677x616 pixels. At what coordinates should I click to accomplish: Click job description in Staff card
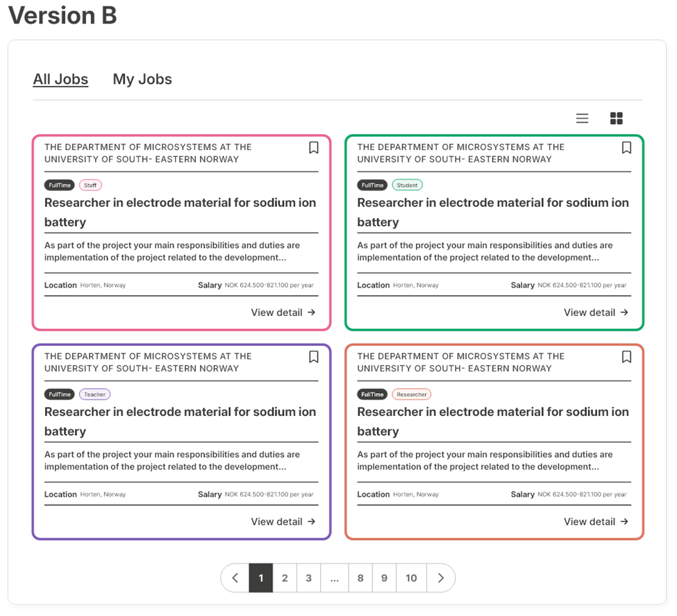(x=172, y=251)
